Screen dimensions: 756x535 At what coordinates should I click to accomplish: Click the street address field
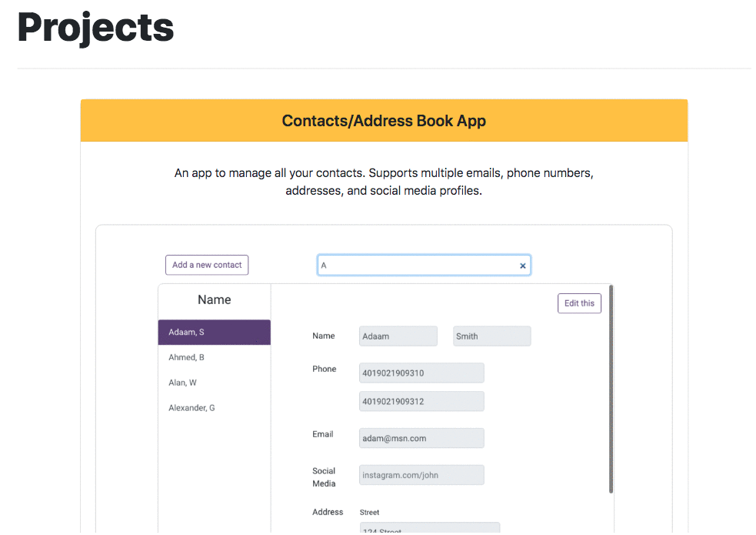pos(430,528)
